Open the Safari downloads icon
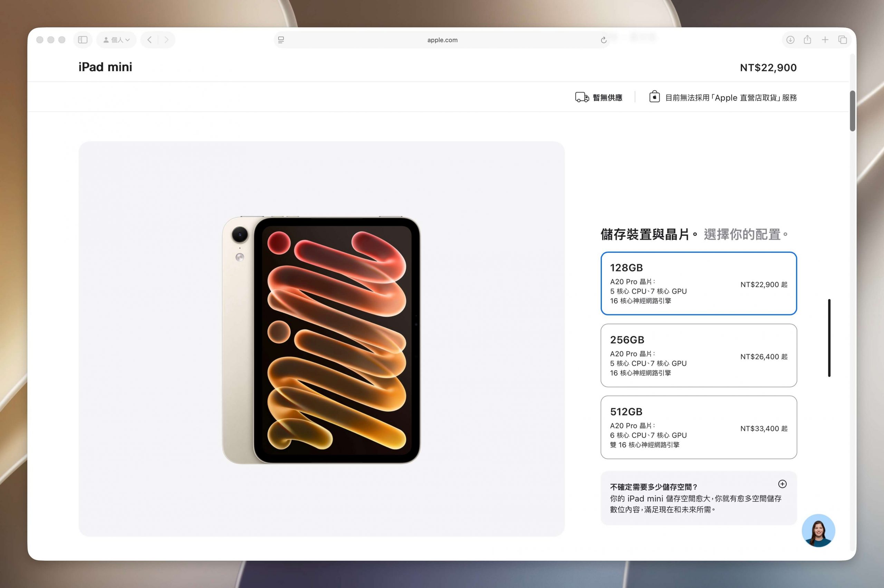 [x=790, y=40]
